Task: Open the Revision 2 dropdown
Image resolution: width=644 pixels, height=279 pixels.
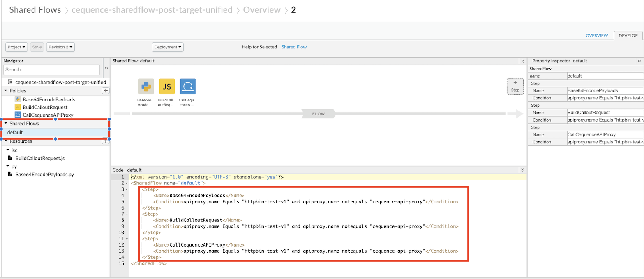Action: [x=60, y=47]
